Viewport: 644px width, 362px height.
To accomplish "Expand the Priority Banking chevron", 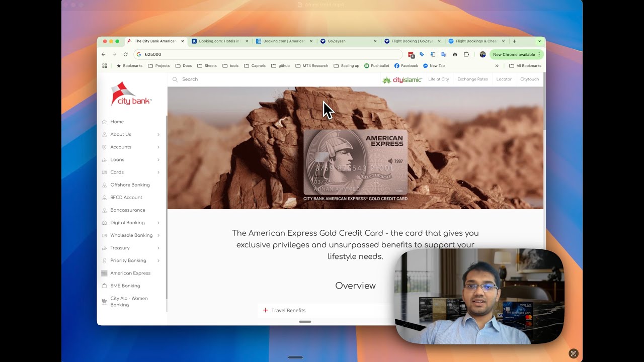I will tap(158, 260).
